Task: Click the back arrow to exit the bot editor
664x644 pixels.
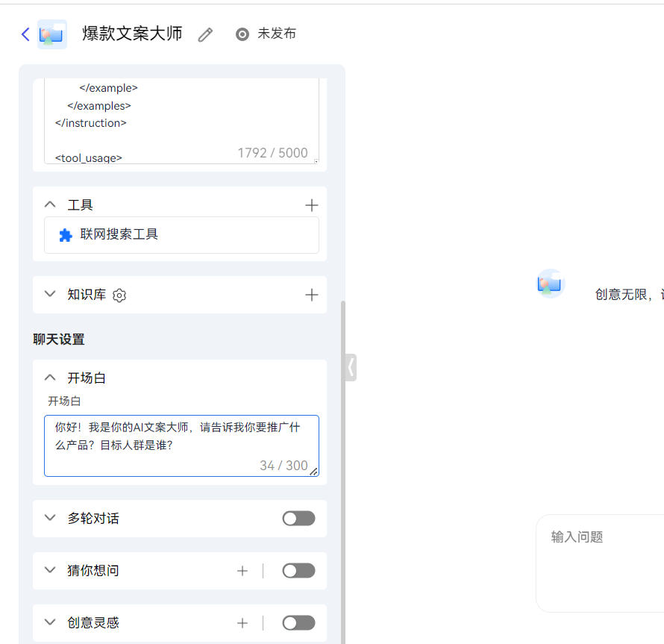Action: [25, 34]
